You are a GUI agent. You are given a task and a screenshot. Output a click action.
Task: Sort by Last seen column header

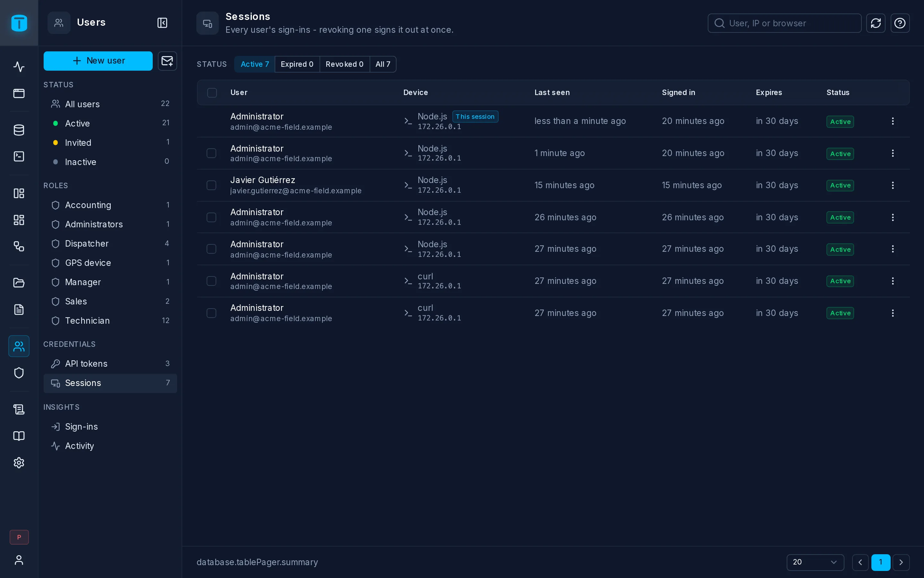(552, 92)
